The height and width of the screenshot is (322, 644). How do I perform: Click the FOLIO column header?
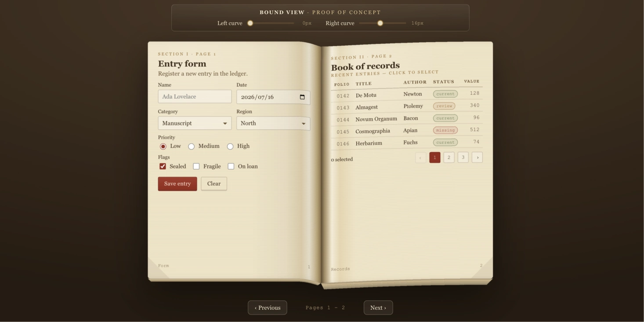coord(342,84)
